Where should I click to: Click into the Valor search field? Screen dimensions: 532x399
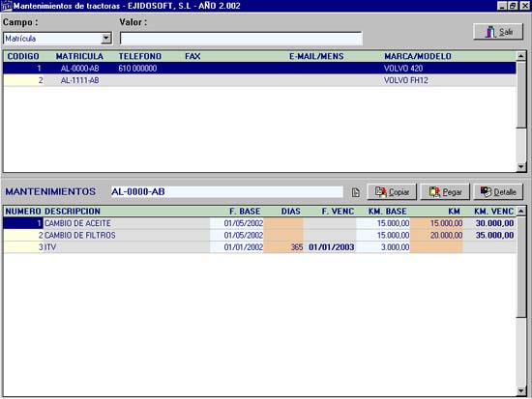tap(241, 39)
